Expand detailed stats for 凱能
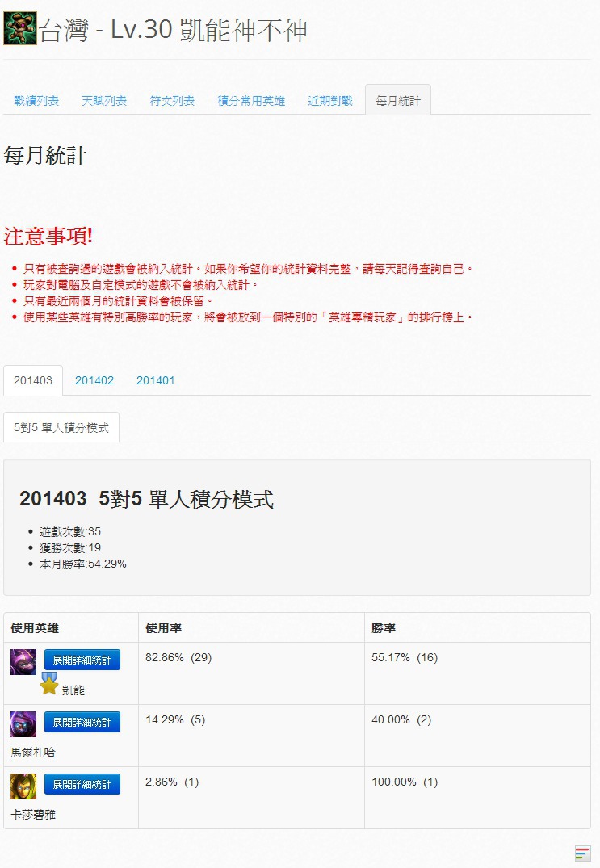This screenshot has width=600, height=868. (82, 660)
